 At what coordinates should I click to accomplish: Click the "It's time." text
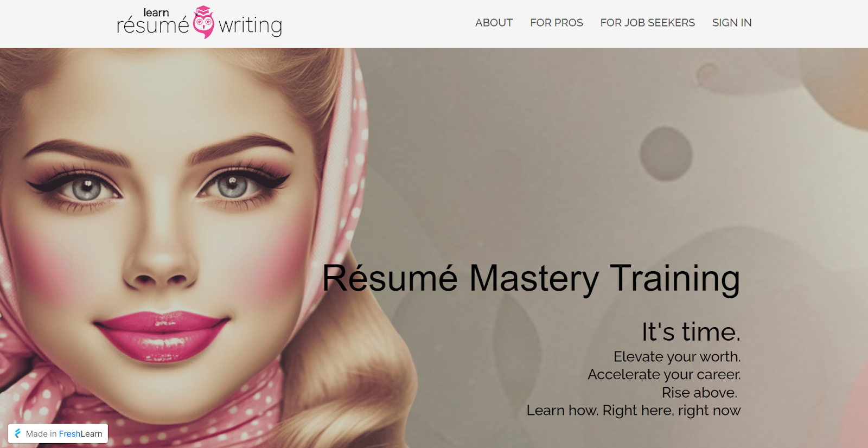(x=691, y=331)
